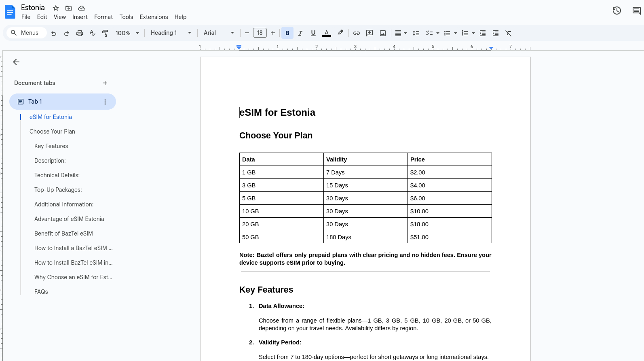Viewport: 644px width, 361px height.
Task: Star the Estonia document
Action: click(56, 8)
